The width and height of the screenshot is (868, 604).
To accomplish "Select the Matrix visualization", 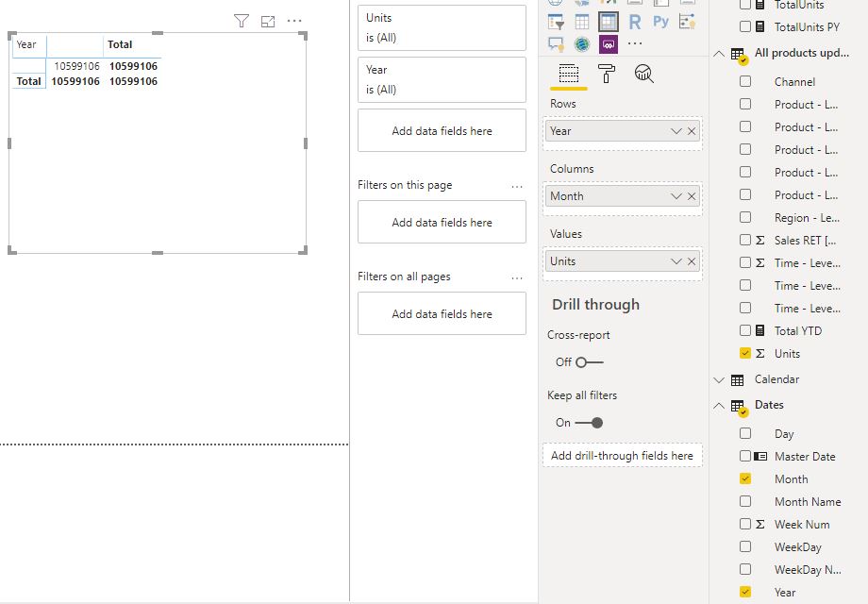I will (608, 22).
